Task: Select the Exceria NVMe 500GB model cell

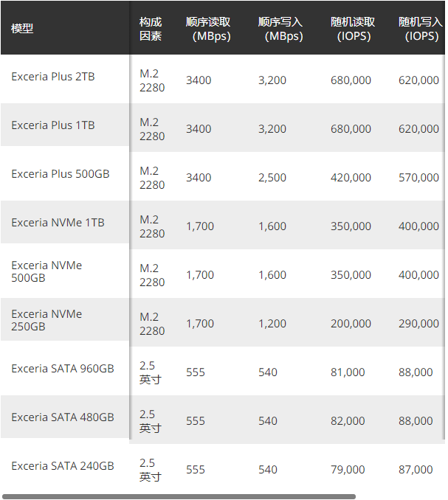Action: 46,271
